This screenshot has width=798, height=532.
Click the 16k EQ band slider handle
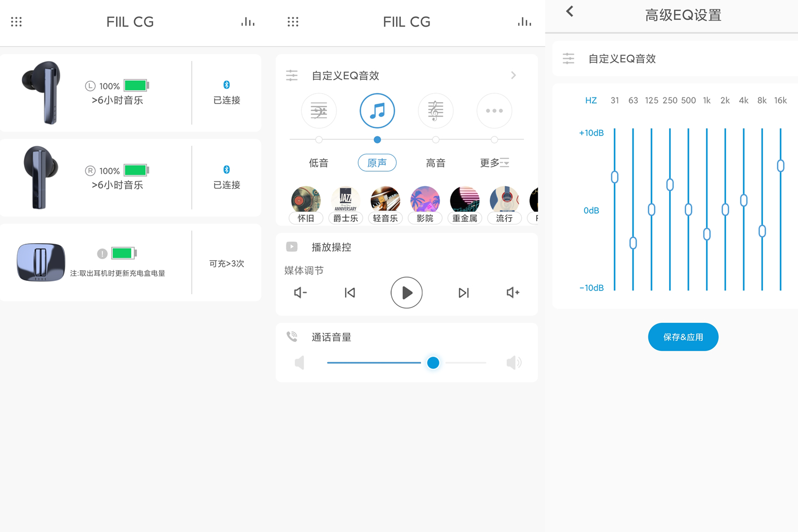pos(780,166)
